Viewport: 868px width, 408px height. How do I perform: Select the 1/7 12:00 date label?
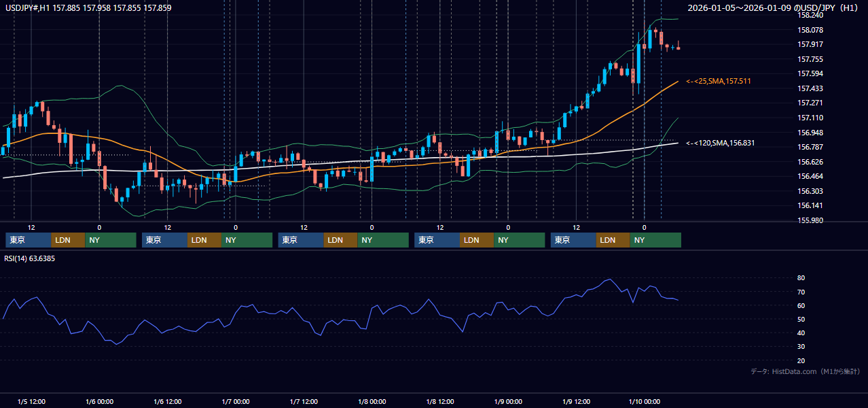click(304, 401)
